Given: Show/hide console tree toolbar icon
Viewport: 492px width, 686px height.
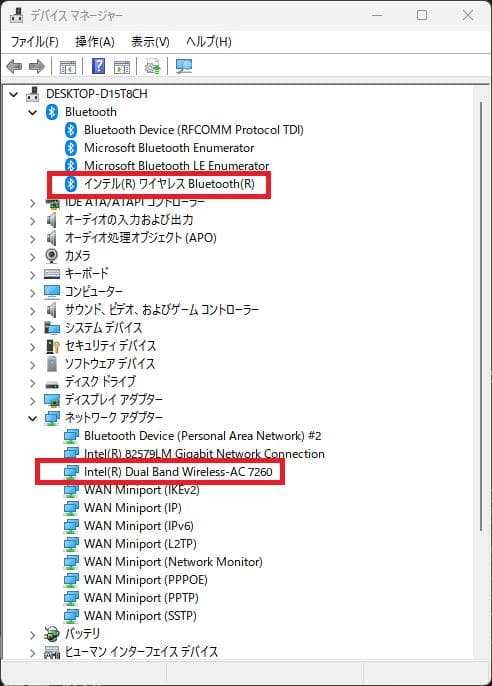Looking at the screenshot, I should [68, 67].
